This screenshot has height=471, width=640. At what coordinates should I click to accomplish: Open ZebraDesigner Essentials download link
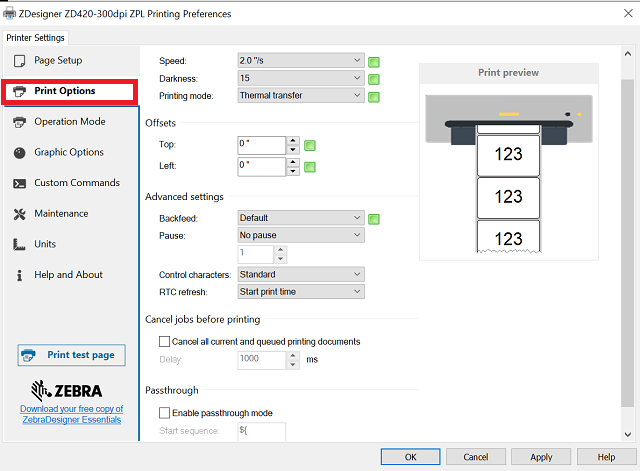(70, 414)
